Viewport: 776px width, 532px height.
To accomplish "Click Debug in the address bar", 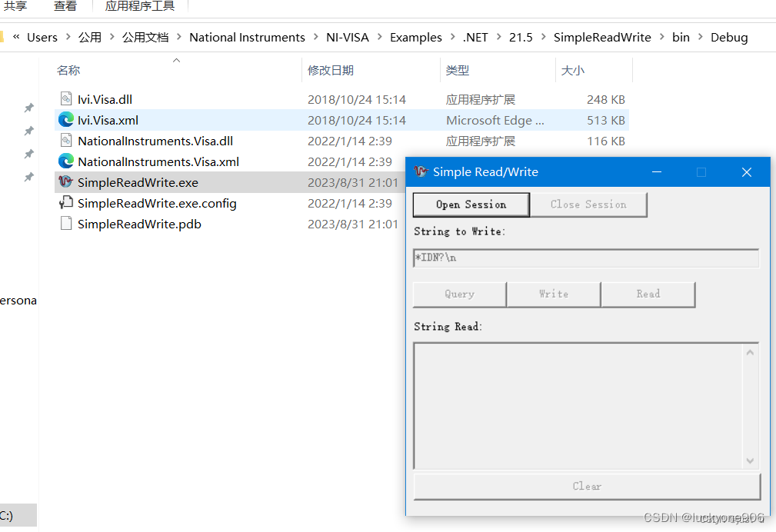I will 729,37.
